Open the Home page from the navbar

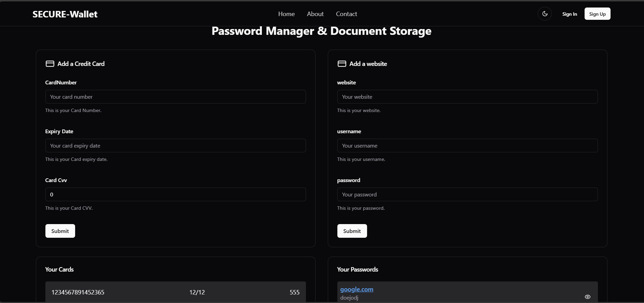286,14
